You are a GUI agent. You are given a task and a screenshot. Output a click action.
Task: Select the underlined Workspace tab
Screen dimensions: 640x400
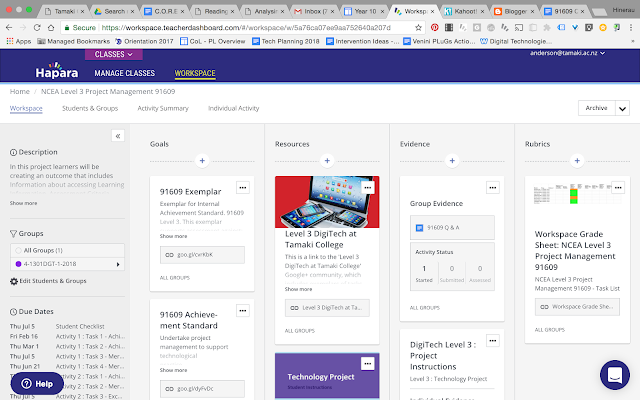pyautogui.click(x=26, y=108)
